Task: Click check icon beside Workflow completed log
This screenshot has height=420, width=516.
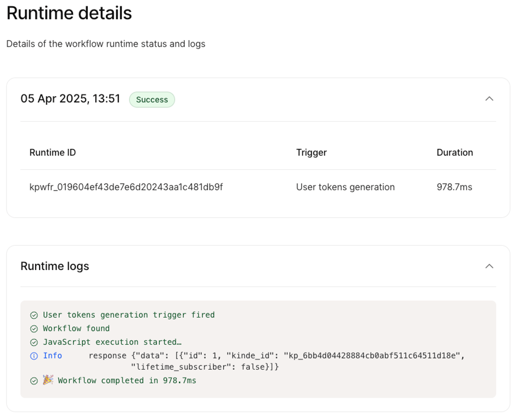Action: tap(34, 381)
